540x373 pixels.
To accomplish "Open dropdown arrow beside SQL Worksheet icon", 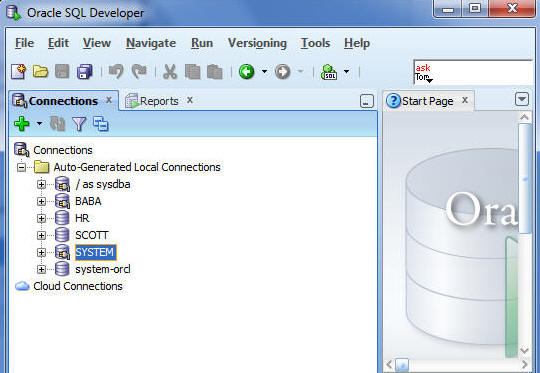I will pyautogui.click(x=346, y=72).
